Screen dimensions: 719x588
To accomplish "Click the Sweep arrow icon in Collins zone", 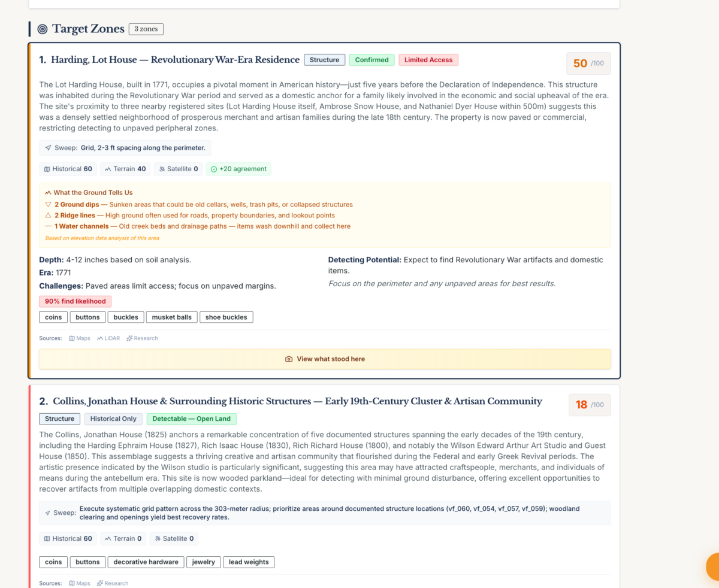I will 48,513.
